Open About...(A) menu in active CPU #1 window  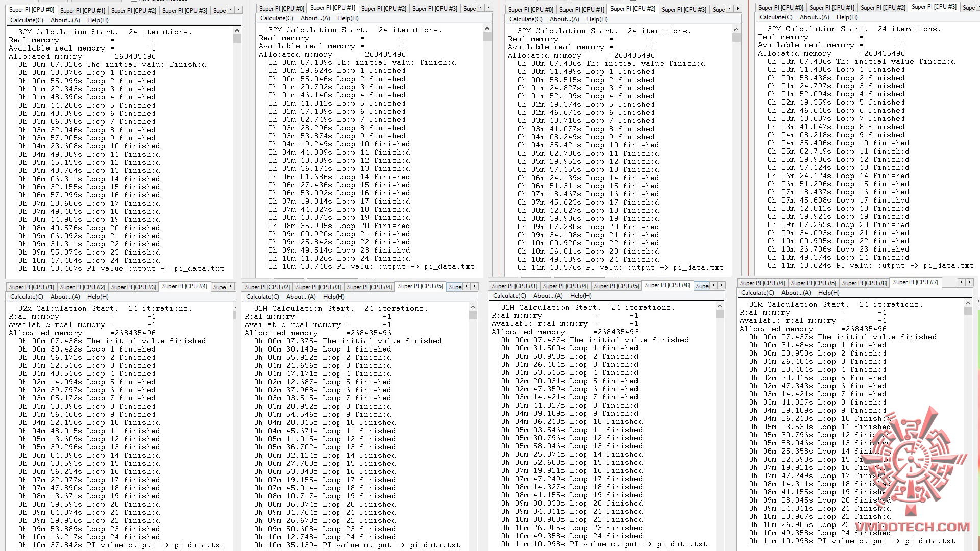(x=315, y=18)
